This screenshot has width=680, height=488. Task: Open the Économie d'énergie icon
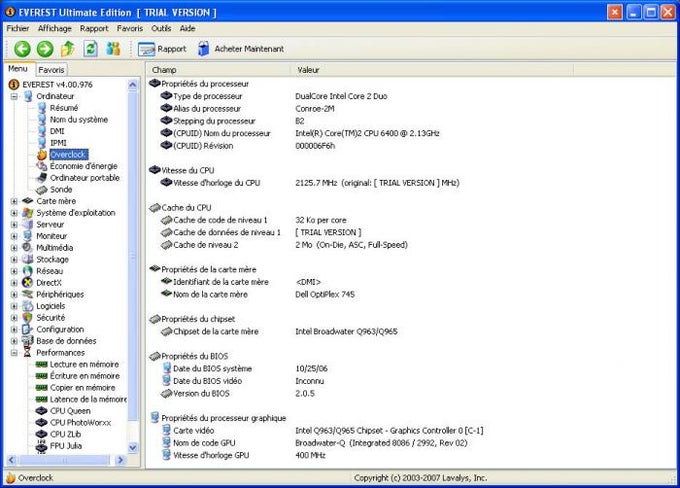(42, 166)
